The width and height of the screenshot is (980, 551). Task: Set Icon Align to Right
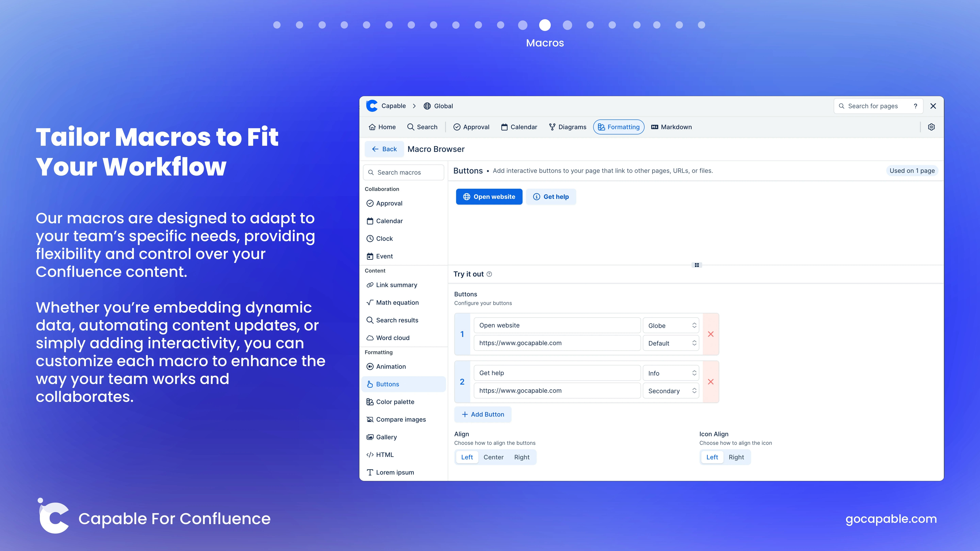pyautogui.click(x=736, y=457)
